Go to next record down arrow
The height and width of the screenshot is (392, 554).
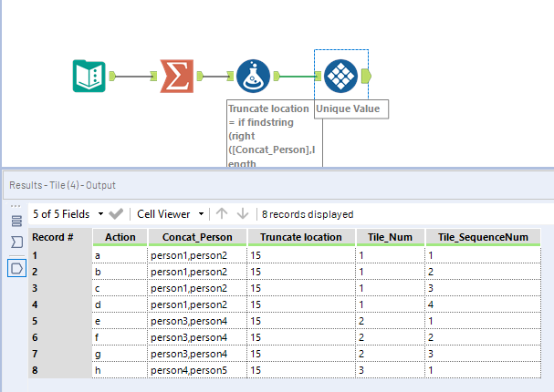243,213
